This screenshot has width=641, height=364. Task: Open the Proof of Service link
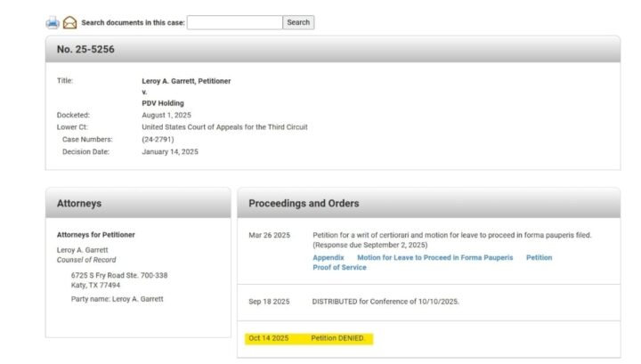339,267
